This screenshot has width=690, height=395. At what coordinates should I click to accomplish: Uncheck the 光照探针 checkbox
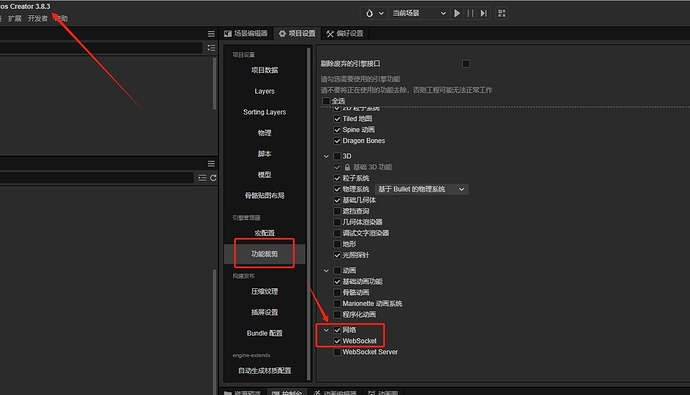coord(337,255)
